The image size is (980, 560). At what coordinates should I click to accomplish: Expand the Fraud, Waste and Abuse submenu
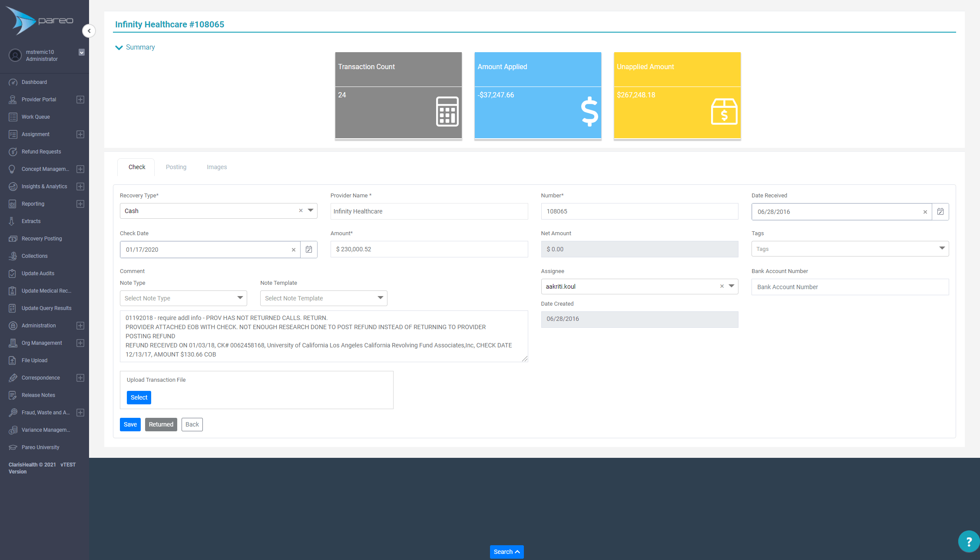(x=80, y=413)
